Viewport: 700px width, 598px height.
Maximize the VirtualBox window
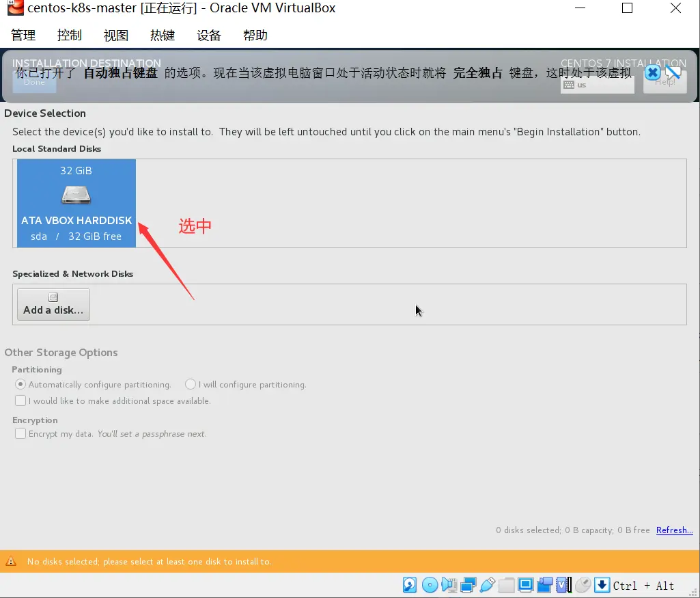627,8
